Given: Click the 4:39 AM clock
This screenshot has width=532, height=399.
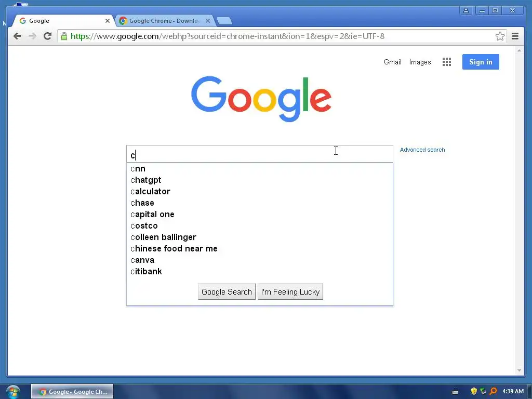Looking at the screenshot, I should pyautogui.click(x=513, y=391).
